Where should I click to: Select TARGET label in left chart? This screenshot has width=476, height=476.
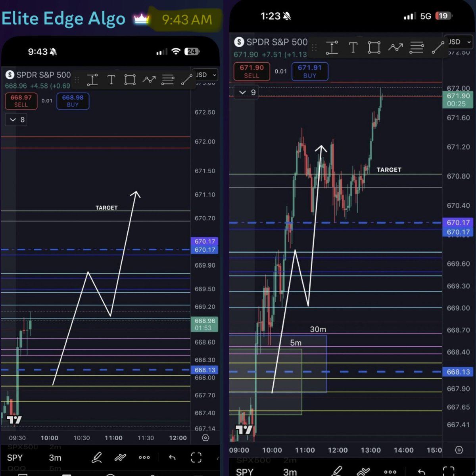point(107,207)
